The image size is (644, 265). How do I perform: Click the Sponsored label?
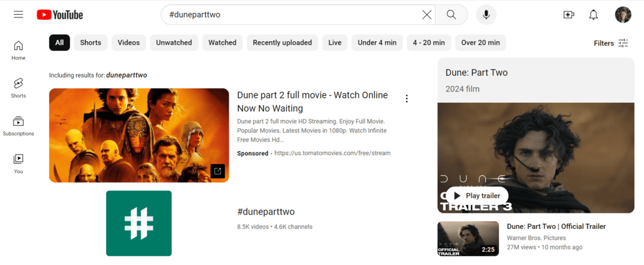252,153
